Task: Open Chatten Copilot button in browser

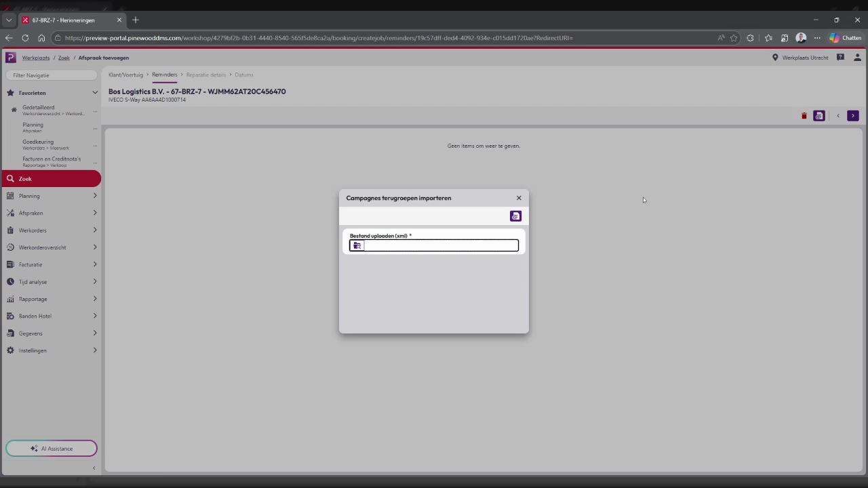Action: [845, 38]
